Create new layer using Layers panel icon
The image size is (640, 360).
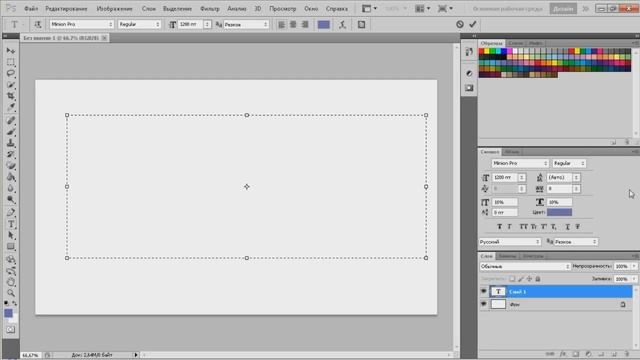coord(614,354)
